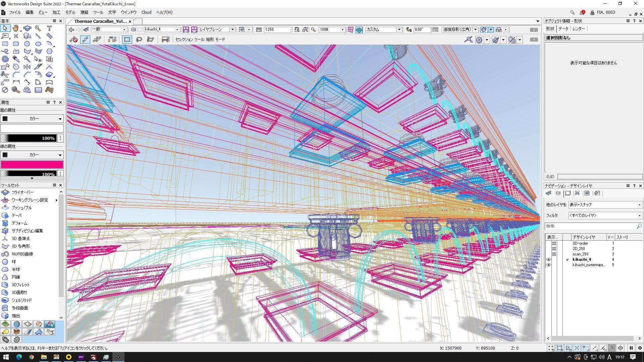
Task: Select the Mirror tool
Action: pyautogui.click(x=27, y=67)
